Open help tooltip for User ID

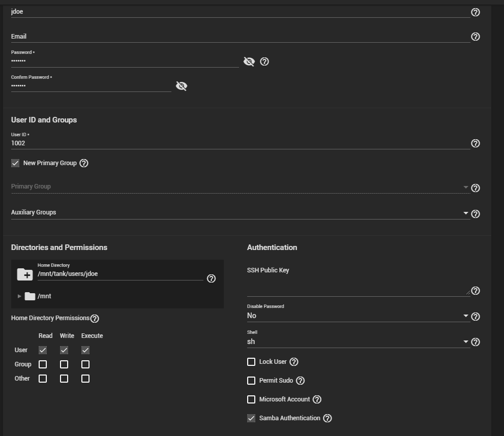[x=475, y=143]
